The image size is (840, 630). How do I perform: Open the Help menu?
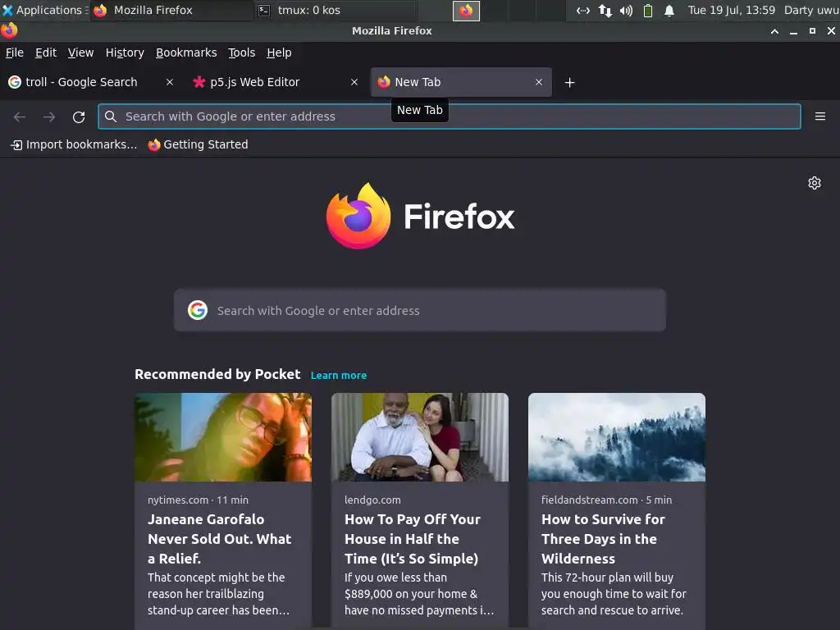[279, 52]
